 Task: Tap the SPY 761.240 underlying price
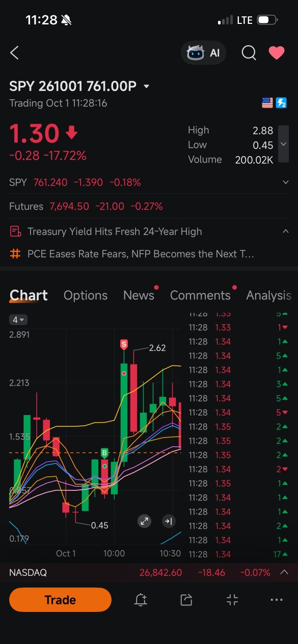tap(50, 182)
